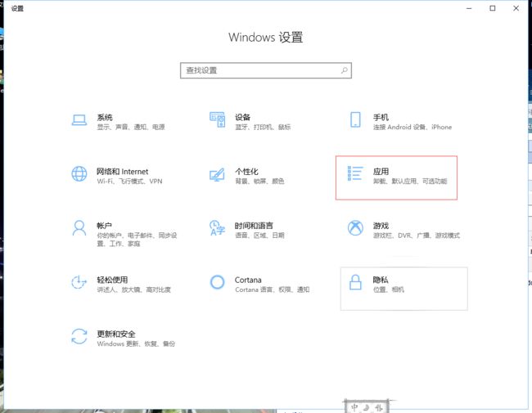532x413 pixels.
Task: Click the 轻松使用 icon
Action: pos(79,282)
